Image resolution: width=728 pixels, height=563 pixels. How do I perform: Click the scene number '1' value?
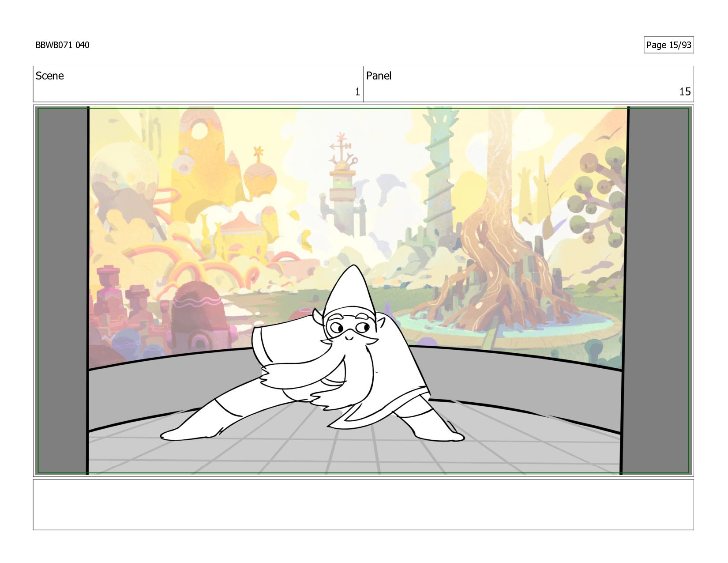(357, 92)
